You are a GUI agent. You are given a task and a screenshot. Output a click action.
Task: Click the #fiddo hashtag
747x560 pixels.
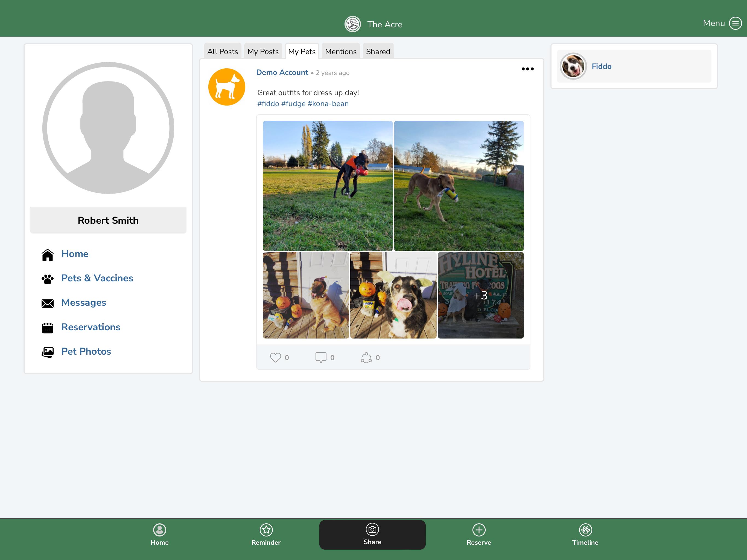pos(268,104)
